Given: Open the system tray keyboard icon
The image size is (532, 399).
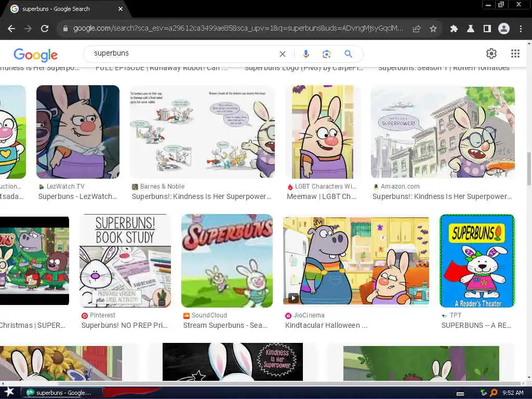Looking at the screenshot, I should tap(460, 394).
